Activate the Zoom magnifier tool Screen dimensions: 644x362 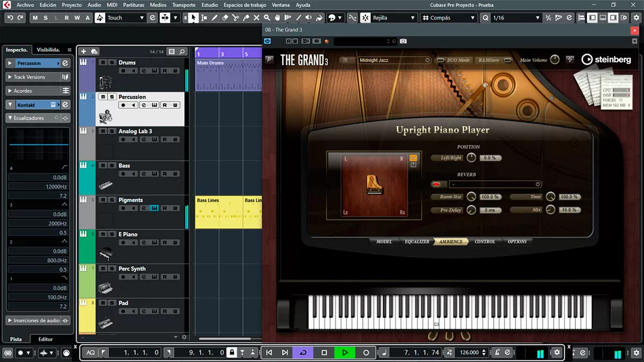pyautogui.click(x=267, y=18)
